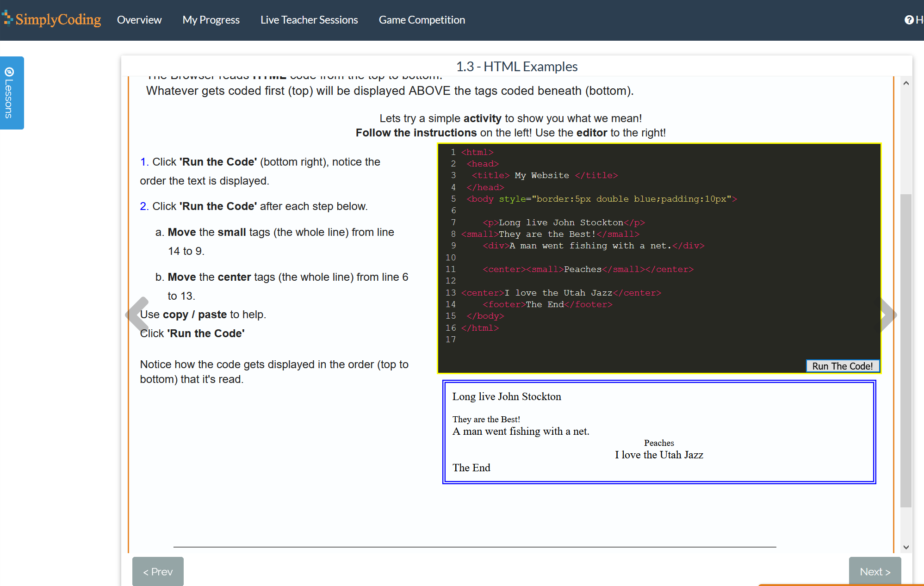The width and height of the screenshot is (924, 586).
Task: Click 'Long live John Stockton' in preview output
Action: click(x=507, y=396)
